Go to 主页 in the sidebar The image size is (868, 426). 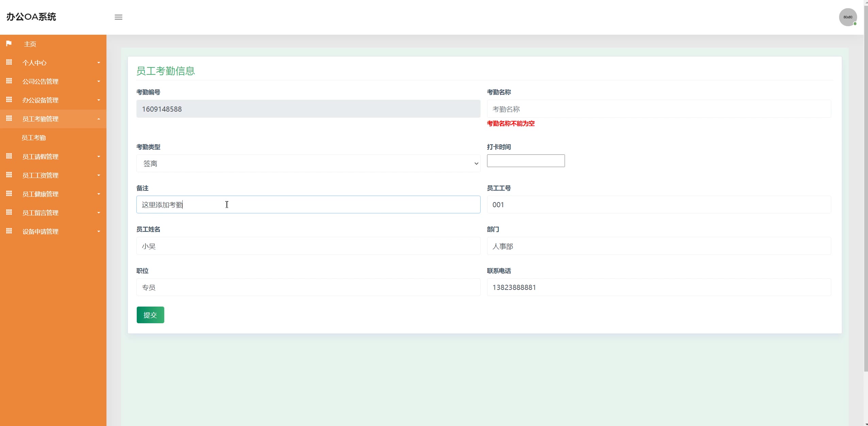pos(30,44)
